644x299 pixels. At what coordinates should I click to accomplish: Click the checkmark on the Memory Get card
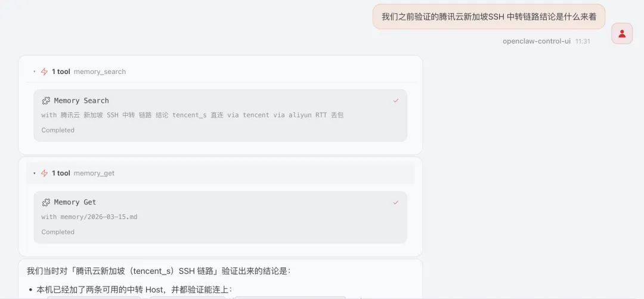point(396,202)
